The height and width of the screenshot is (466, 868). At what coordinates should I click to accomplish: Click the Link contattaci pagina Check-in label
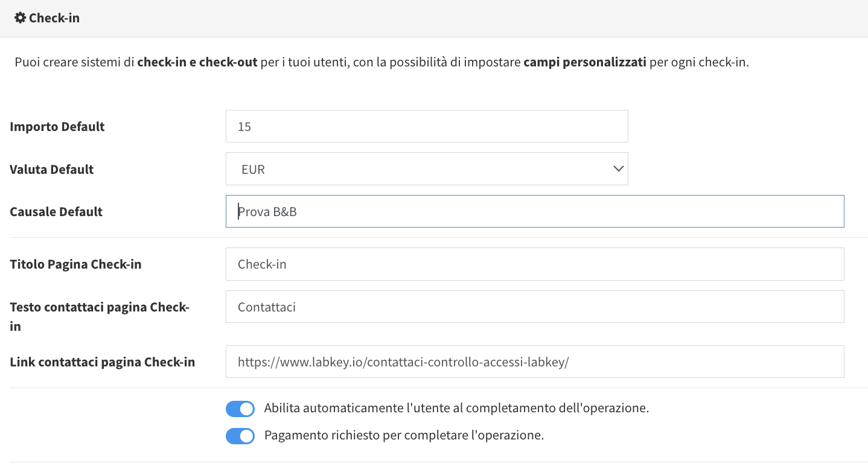point(103,362)
